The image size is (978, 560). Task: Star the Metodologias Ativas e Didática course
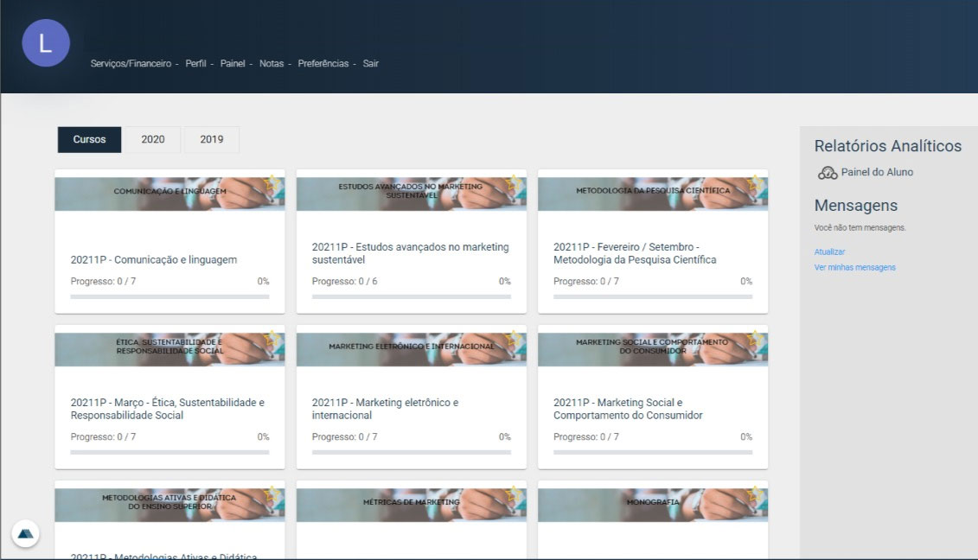point(272,494)
